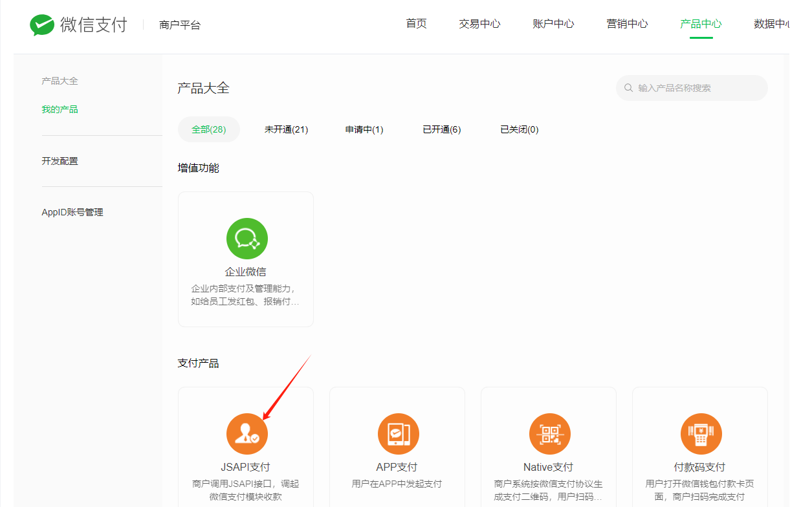Click the 商户平台 header label
812x507 pixels.
(180, 25)
